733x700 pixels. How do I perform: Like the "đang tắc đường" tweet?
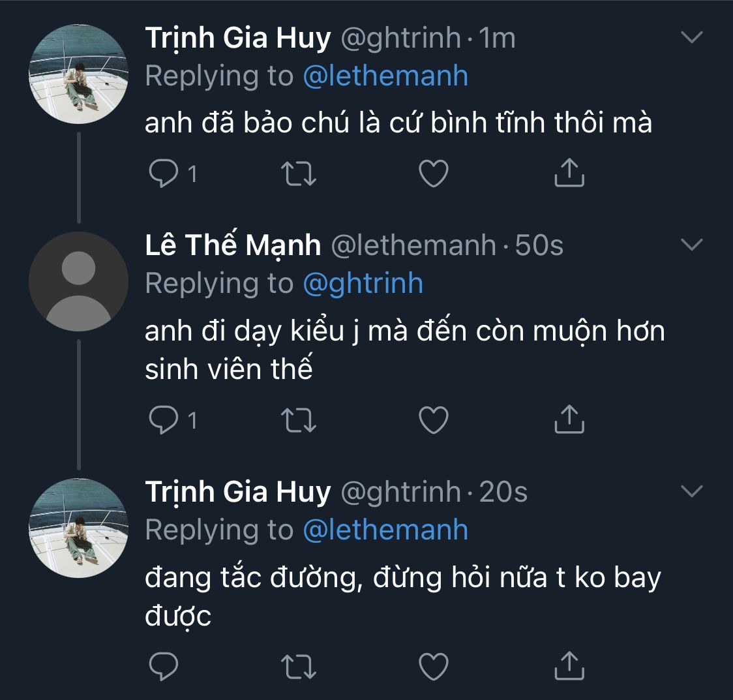433,666
